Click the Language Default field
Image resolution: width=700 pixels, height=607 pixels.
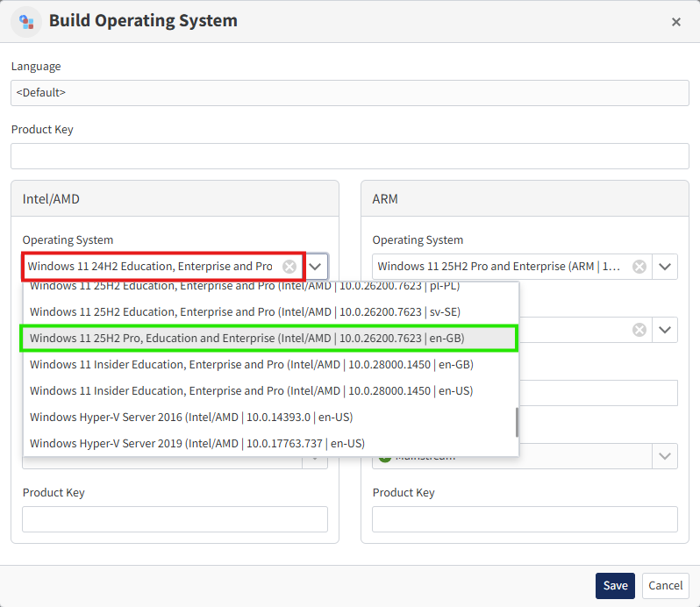coord(349,92)
